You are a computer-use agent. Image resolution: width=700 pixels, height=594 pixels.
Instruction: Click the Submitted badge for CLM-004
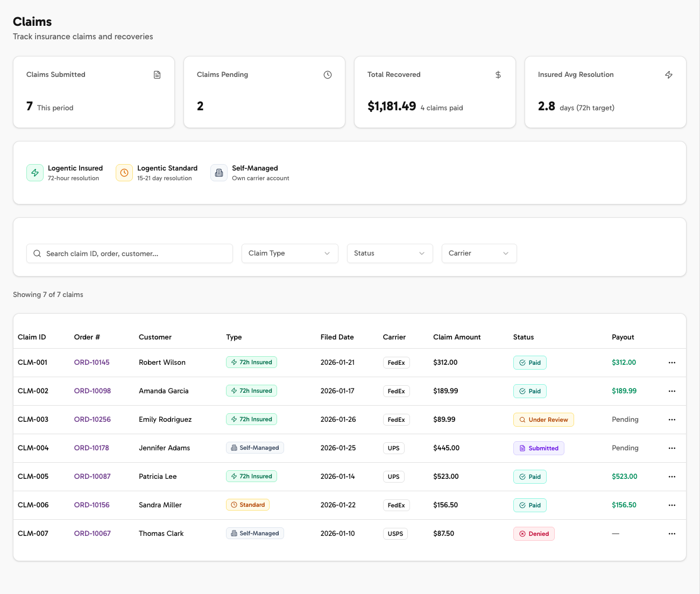coord(539,448)
